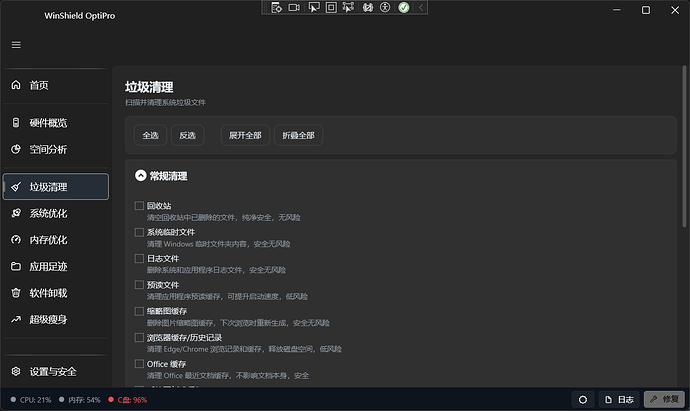Click the subtitle 扫描并清理系统垃圾文件

(x=165, y=103)
